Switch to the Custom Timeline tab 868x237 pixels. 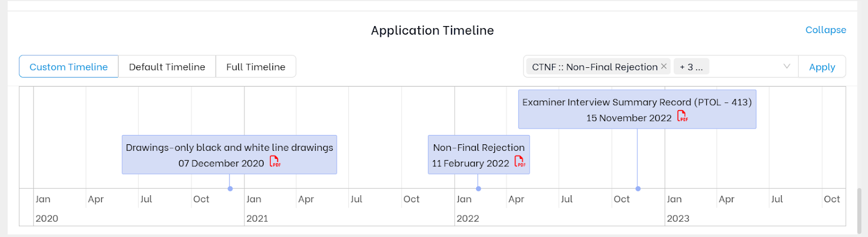point(68,67)
